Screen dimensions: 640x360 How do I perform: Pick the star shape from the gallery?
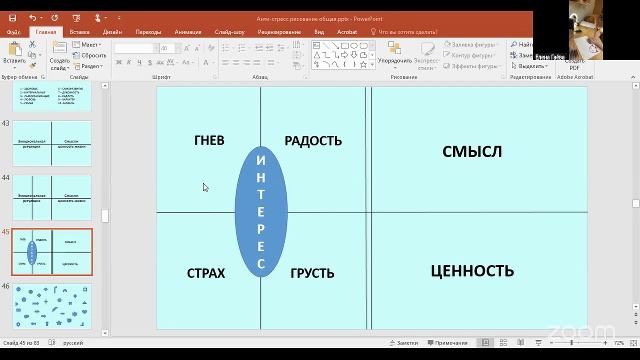[363, 64]
